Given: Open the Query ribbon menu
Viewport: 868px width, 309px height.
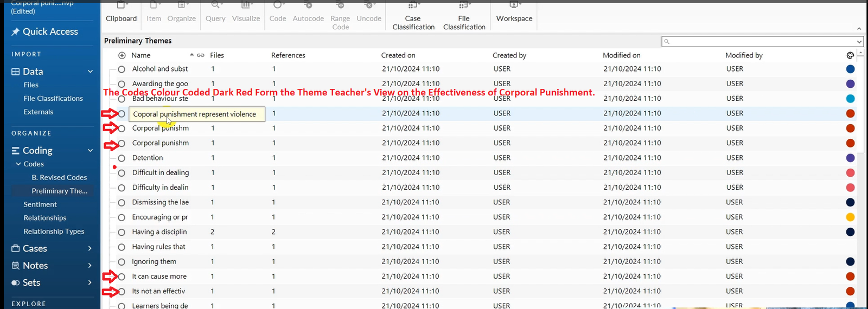Looking at the screenshot, I should pyautogui.click(x=215, y=13).
